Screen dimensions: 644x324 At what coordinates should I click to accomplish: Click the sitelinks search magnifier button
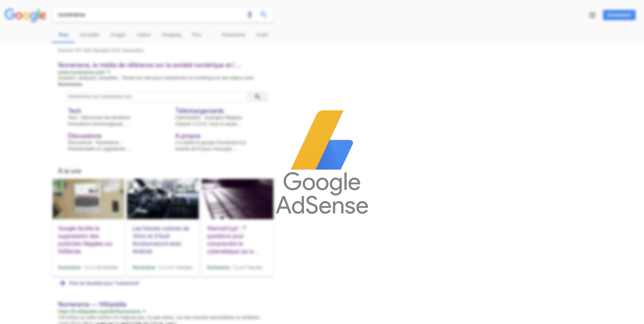coord(257,96)
